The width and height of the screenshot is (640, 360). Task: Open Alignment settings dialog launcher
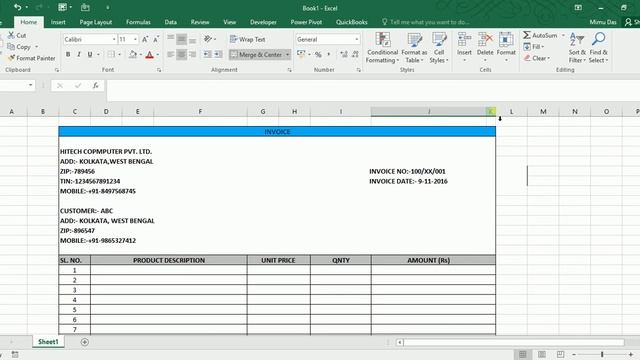pos(289,70)
